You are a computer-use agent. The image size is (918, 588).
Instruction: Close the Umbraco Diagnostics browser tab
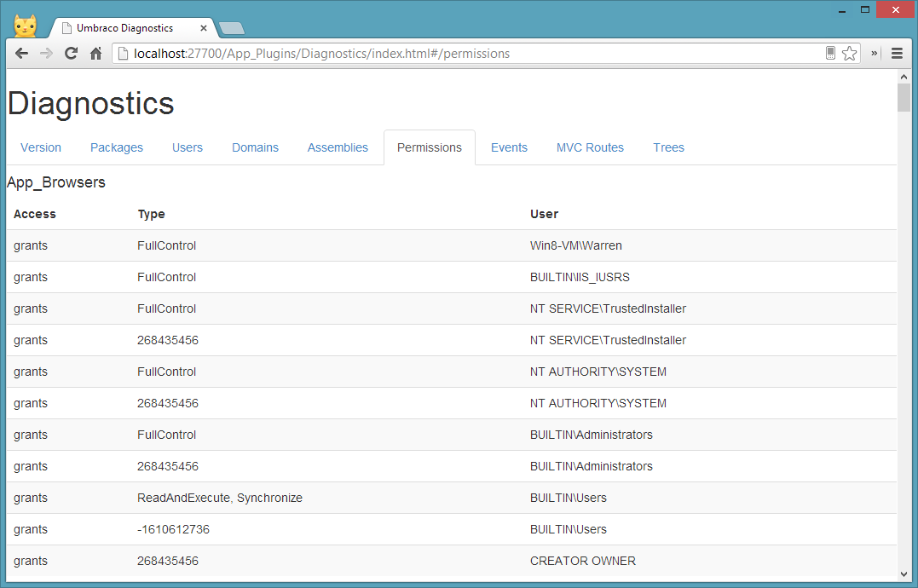204,28
